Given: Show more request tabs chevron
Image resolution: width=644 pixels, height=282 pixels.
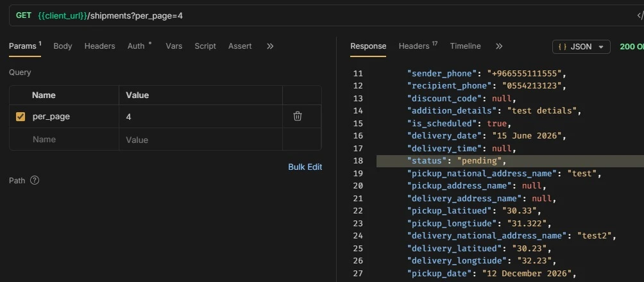Looking at the screenshot, I should [270, 46].
